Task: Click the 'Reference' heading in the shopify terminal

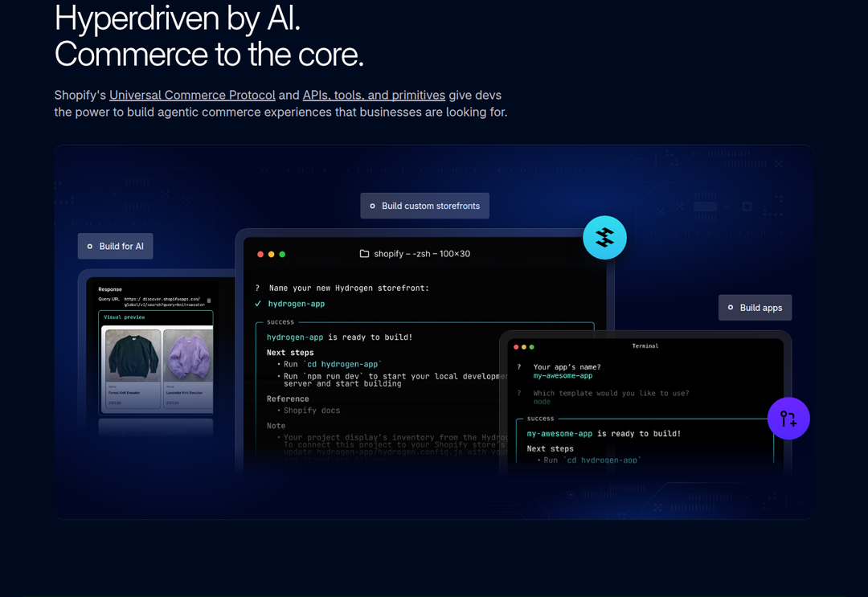Action: (x=288, y=399)
